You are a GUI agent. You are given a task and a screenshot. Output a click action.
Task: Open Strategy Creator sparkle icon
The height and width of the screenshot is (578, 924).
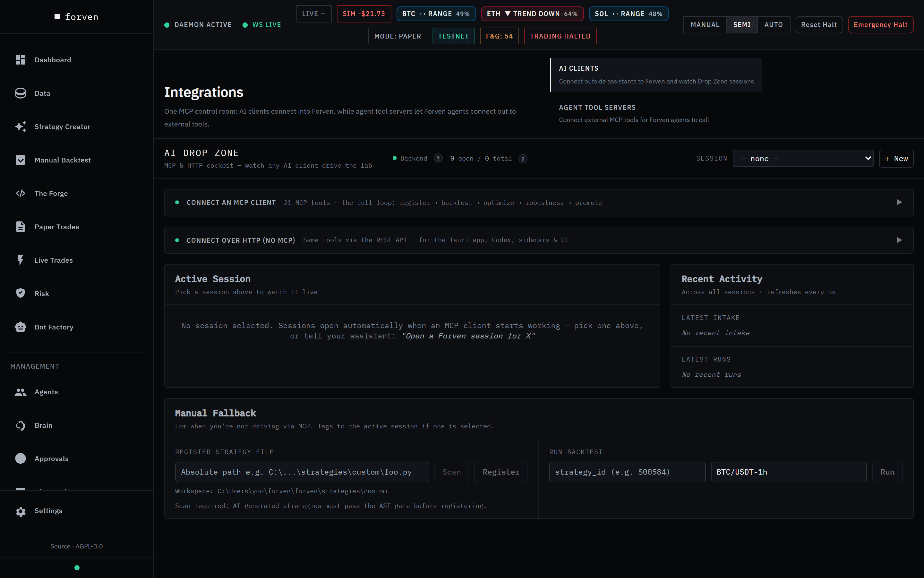tap(20, 127)
